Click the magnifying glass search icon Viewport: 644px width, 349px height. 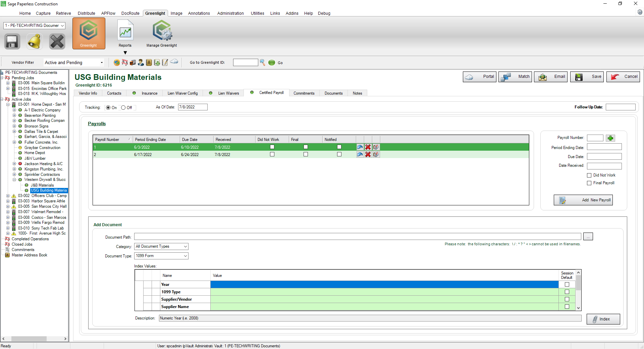(x=263, y=62)
